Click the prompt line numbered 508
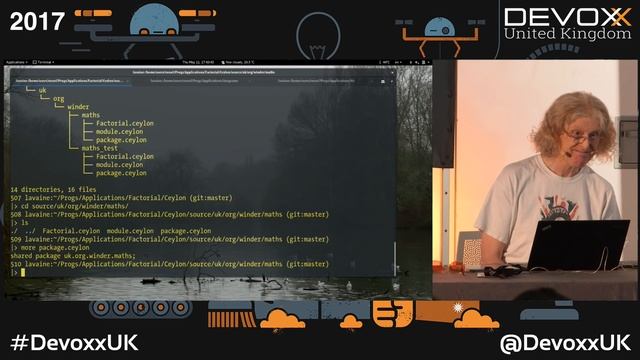The height and width of the screenshot is (360, 640). (x=169, y=214)
